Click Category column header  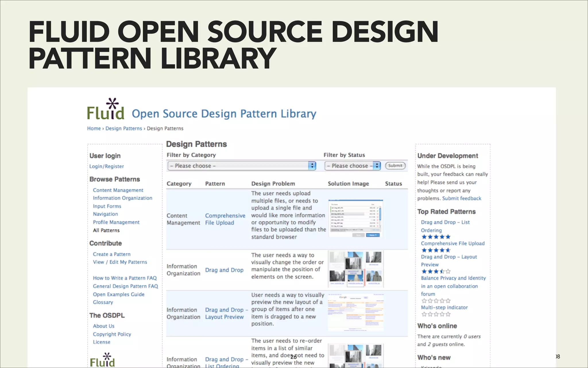[179, 184]
